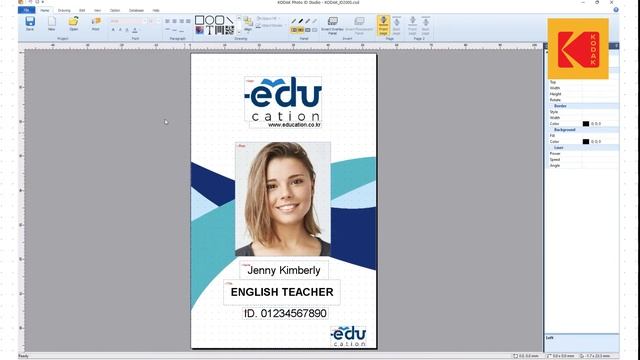Switch to the Database ribbon tab
This screenshot has height=360, width=640.
136,10
